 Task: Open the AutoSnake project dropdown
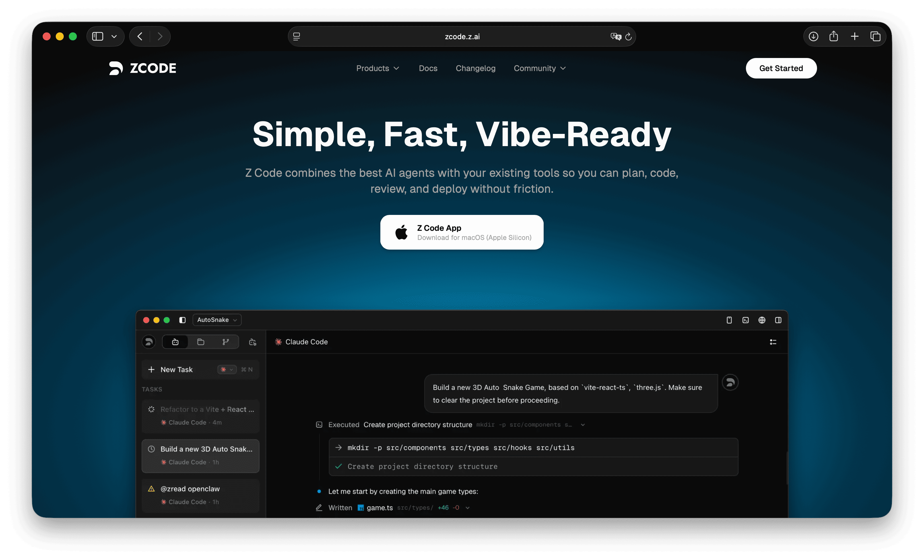pos(216,320)
